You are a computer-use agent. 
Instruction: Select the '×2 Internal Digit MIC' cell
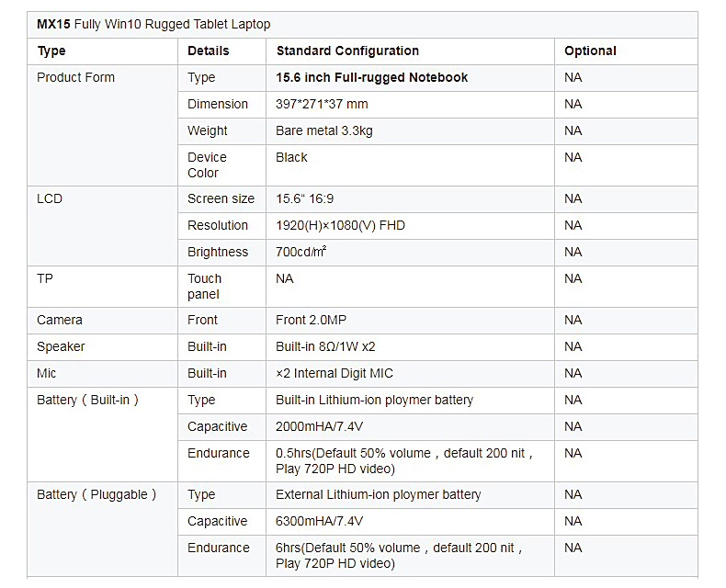tap(335, 374)
